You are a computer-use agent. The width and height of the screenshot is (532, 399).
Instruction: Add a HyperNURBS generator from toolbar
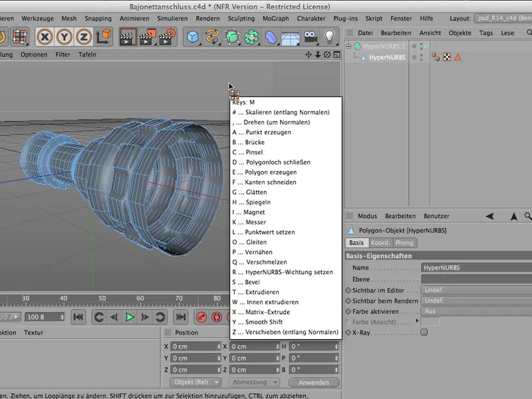[x=231, y=37]
